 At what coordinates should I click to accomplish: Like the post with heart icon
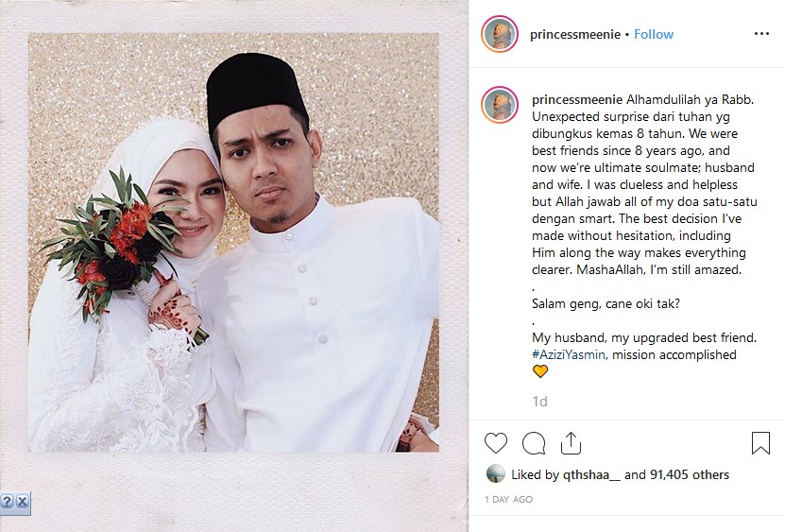(496, 443)
